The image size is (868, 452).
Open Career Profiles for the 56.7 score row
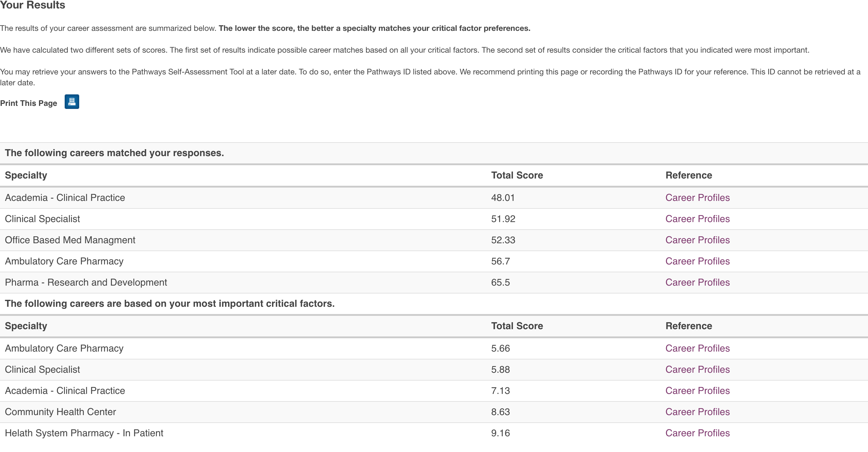[697, 261]
